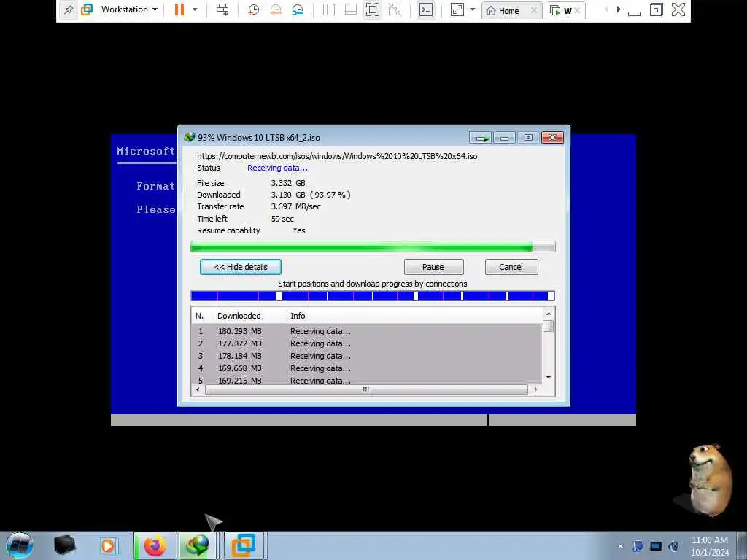Send Ctrl+Alt+Del to the virtual machine
747x560 pixels.
(222, 9)
